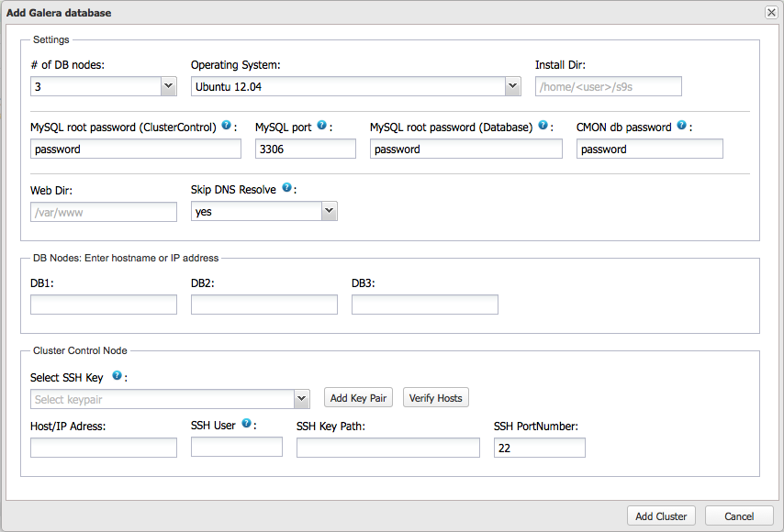Select the SSH Key Path input box
Screen dimensions: 784x532
[x=387, y=448]
